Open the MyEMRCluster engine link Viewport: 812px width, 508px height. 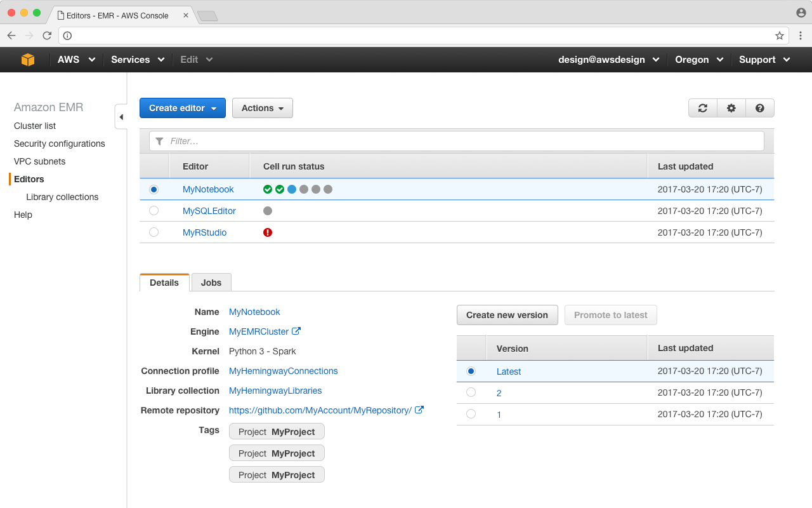259,331
